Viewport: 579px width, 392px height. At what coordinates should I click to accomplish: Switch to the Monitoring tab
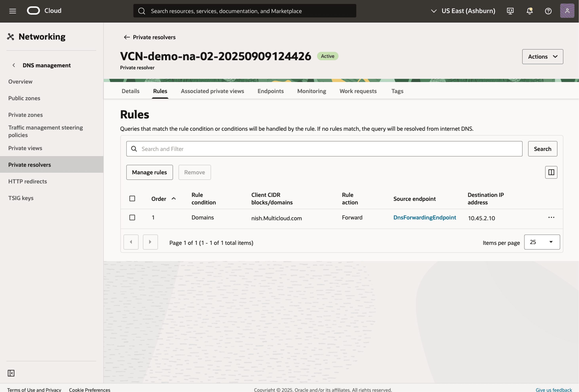point(311,91)
